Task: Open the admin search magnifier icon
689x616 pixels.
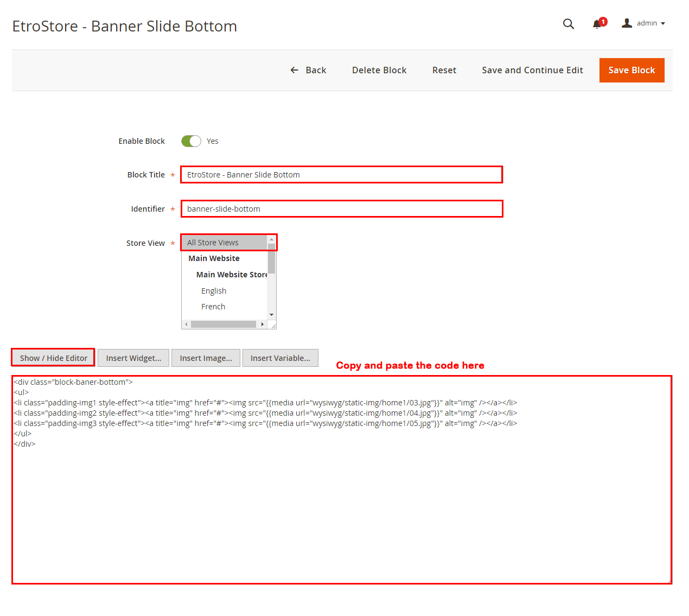Action: 568,24
